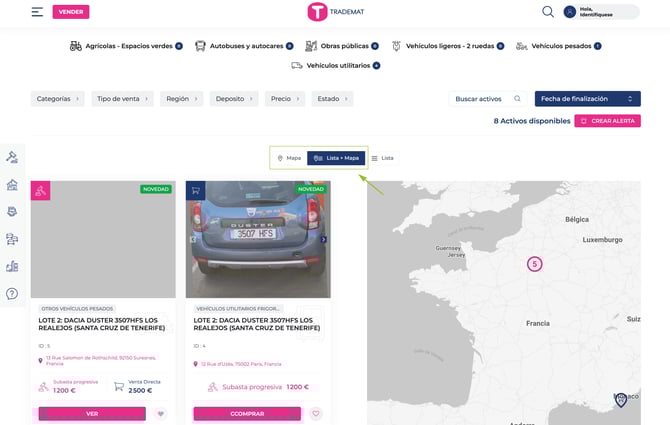Toggle favorite heart on first card

(161, 413)
